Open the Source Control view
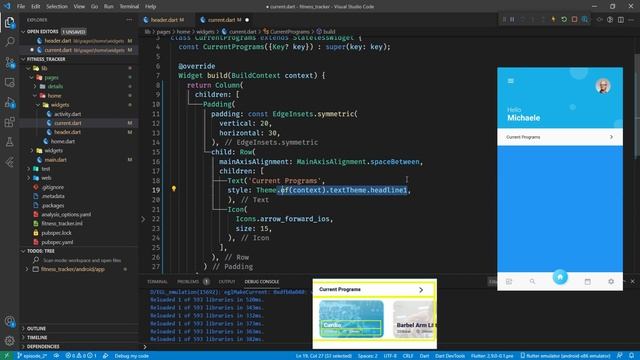This screenshot has height=360, width=640. click(x=9, y=62)
